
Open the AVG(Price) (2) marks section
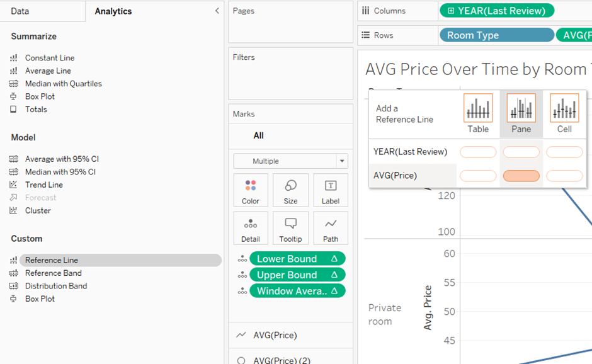pyautogui.click(x=291, y=358)
